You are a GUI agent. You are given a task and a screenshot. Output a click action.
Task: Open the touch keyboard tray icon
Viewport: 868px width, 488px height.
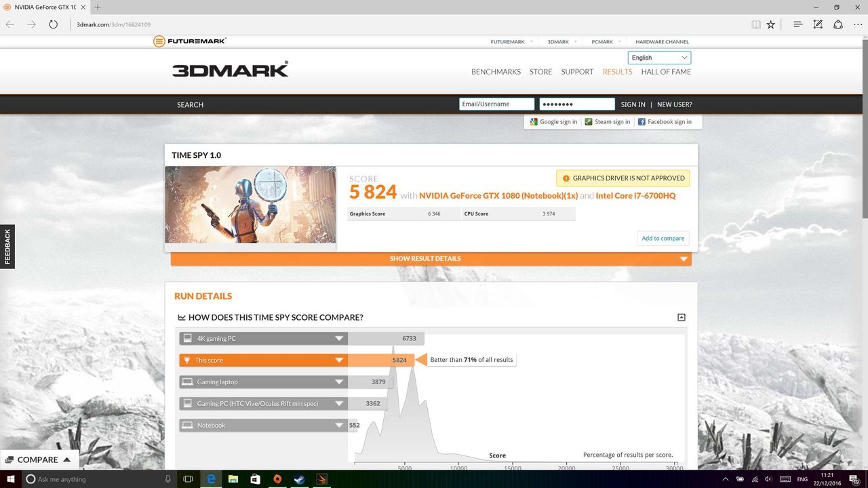[x=785, y=479]
